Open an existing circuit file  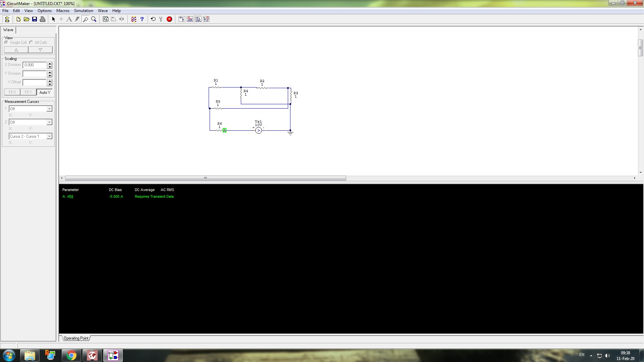(26, 19)
